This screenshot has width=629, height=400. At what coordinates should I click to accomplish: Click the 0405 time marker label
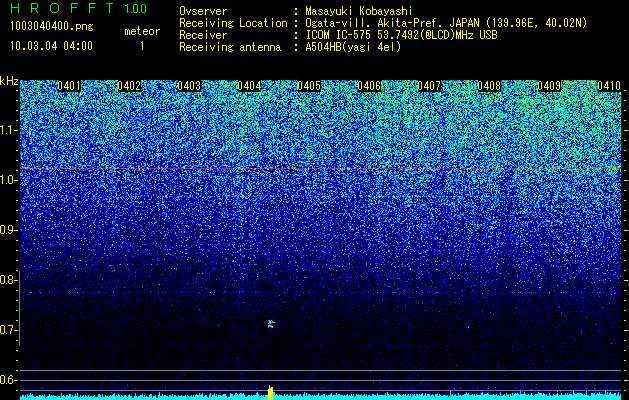coord(309,86)
